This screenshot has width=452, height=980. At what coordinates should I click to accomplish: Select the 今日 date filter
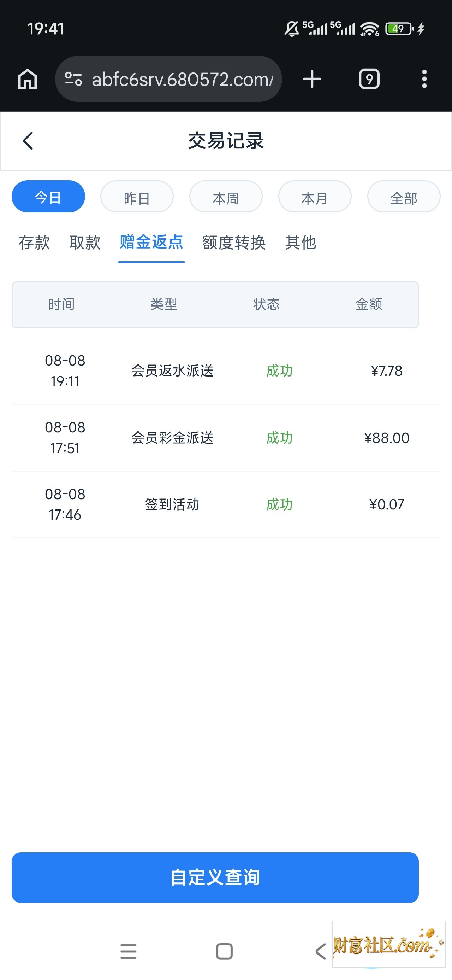click(48, 197)
